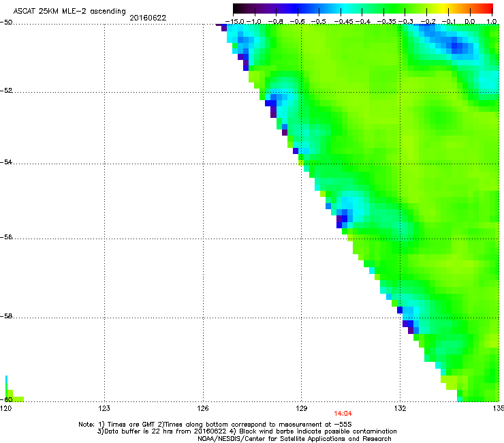
Task: Click the longitude label 129
Action: pos(302,408)
